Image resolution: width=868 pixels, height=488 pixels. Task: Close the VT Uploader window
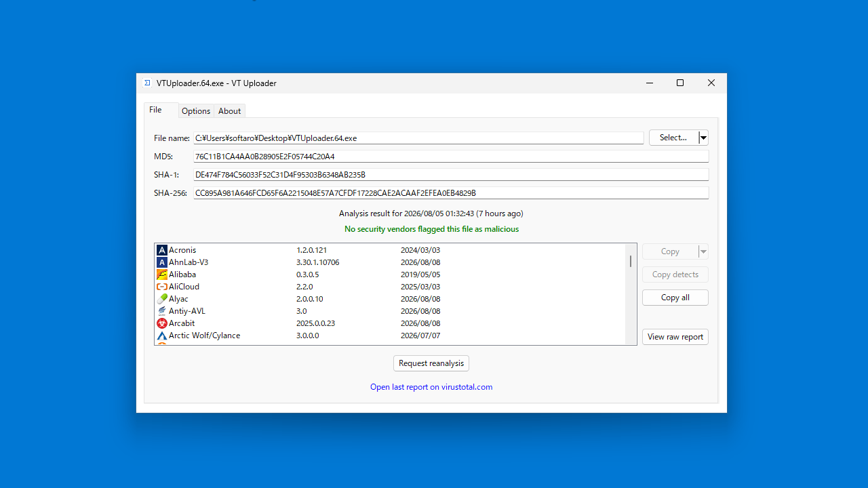(x=711, y=83)
